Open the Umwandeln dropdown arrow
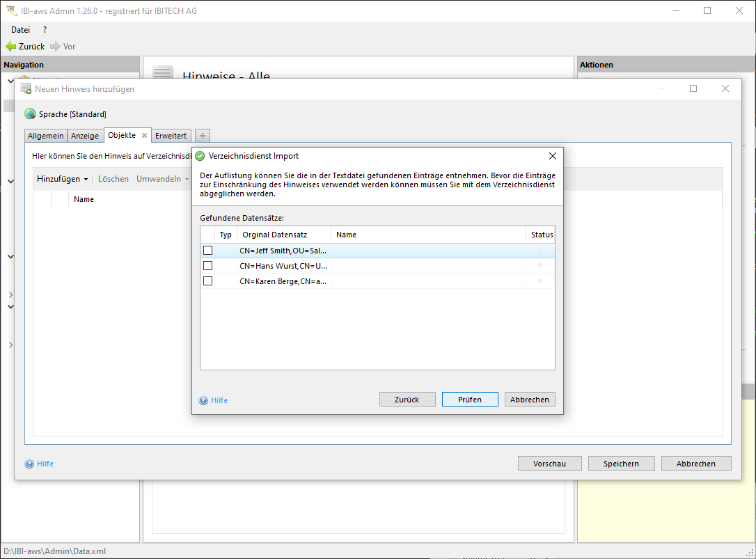 click(x=187, y=180)
